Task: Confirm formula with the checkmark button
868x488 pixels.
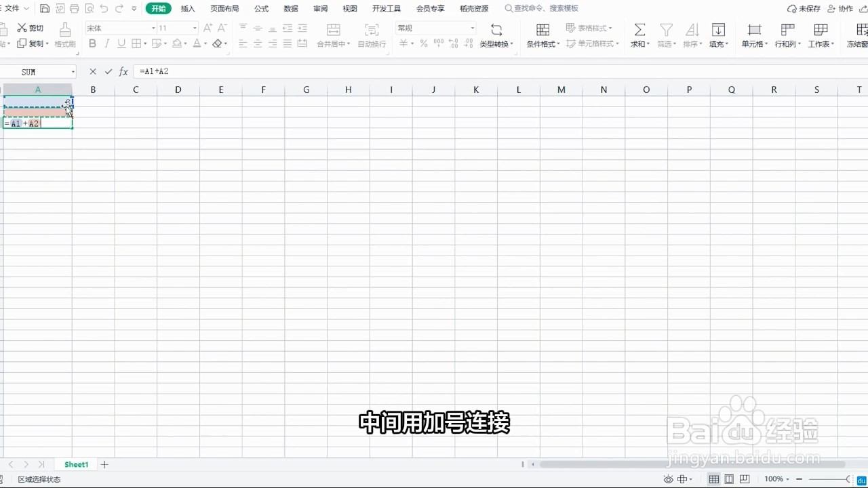Action: [x=107, y=71]
